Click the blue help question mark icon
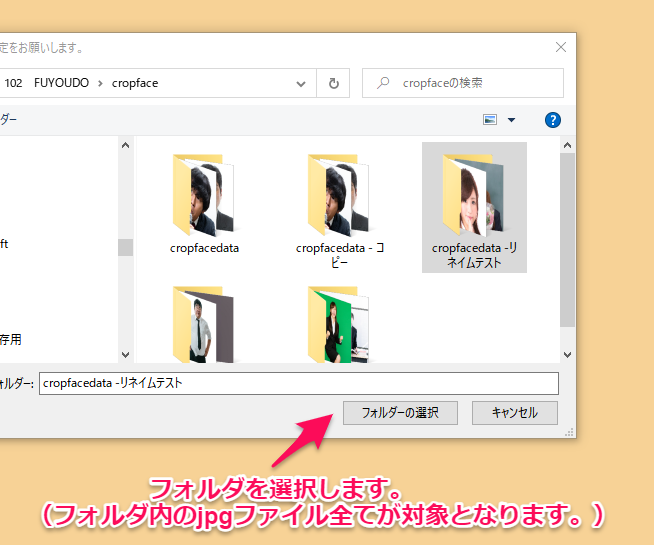 pyautogui.click(x=552, y=120)
